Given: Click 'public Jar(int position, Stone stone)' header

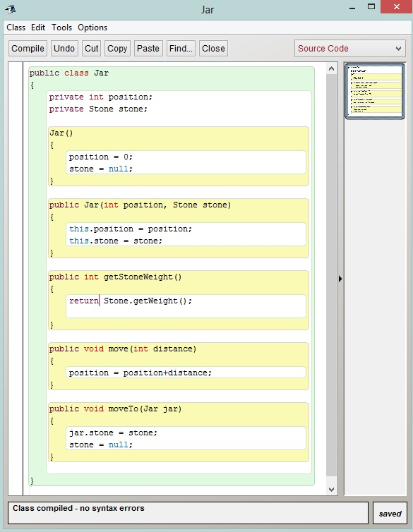Looking at the screenshot, I should click(140, 205).
